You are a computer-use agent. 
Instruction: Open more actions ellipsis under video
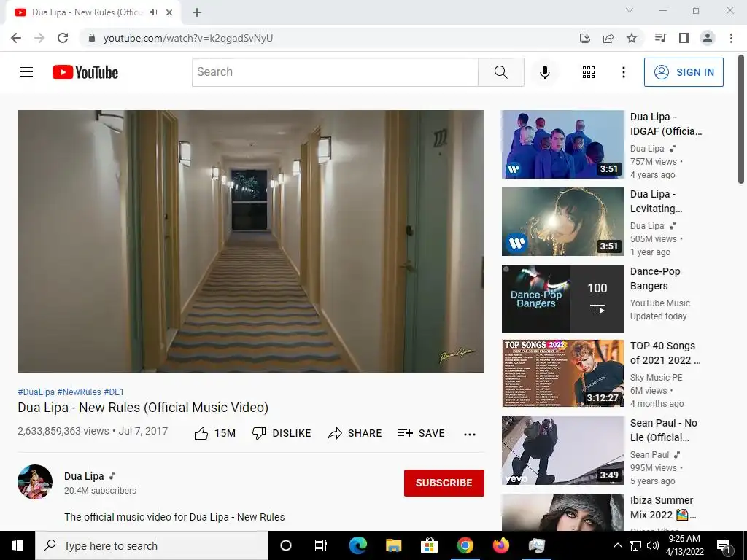tap(470, 434)
